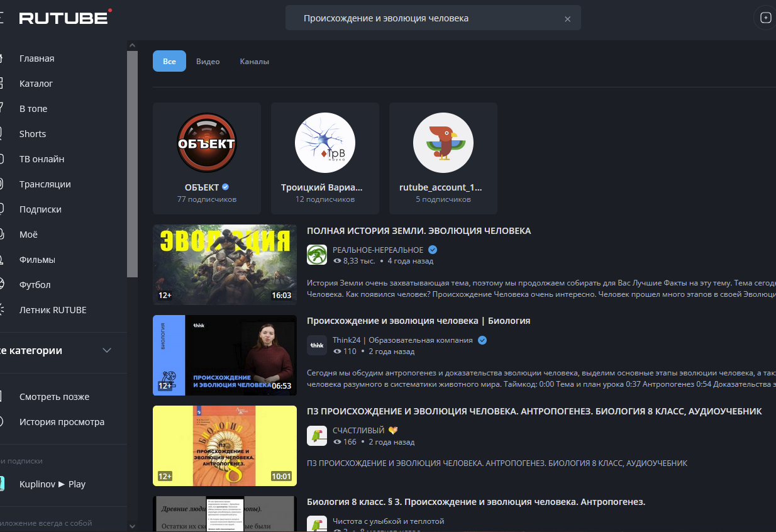Click the Think24 channel avatar icon
The image size is (776, 532).
[x=317, y=345]
